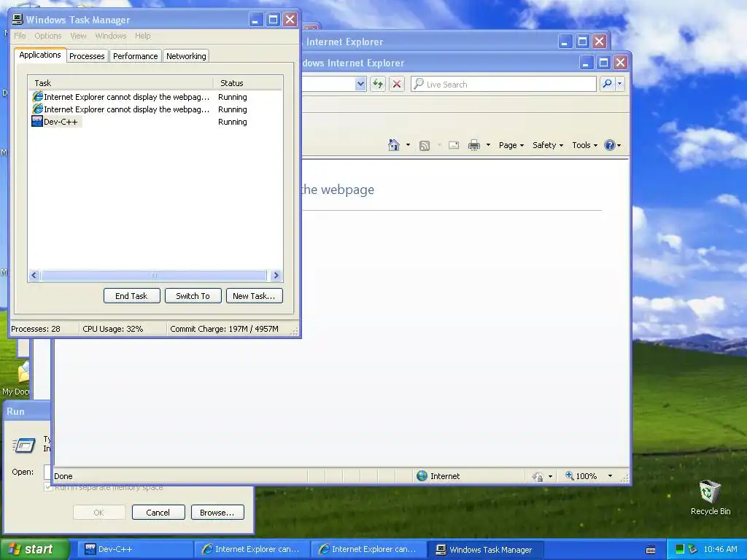
Task: Click the Switch To button
Action: tap(193, 296)
